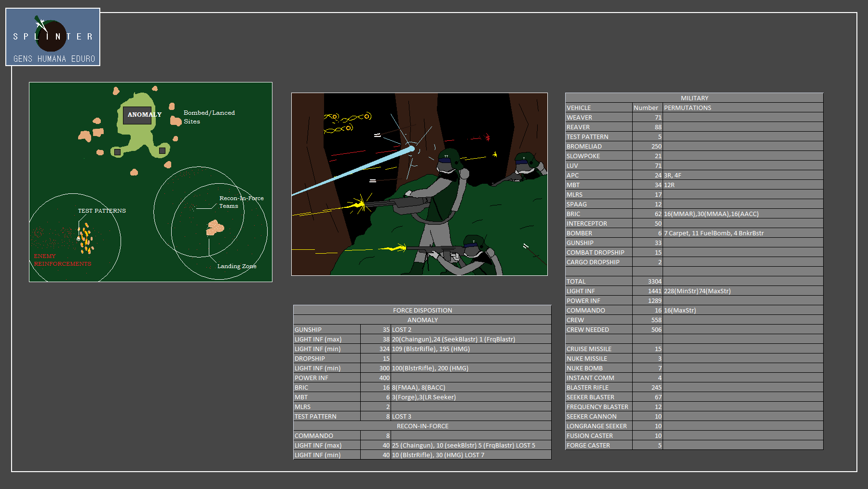Click the NUKE MISSILE row label
This screenshot has height=489, width=868.
pos(586,358)
